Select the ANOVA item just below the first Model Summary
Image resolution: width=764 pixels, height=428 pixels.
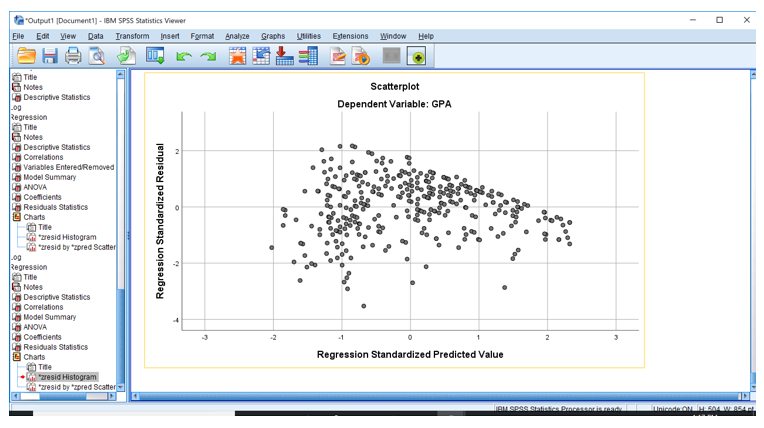click(x=35, y=187)
